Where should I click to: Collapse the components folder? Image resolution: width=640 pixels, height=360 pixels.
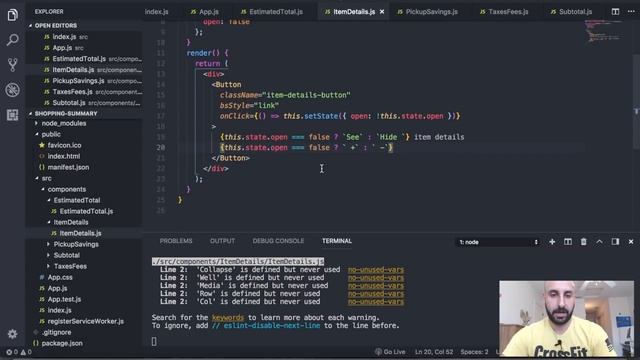click(x=67, y=189)
